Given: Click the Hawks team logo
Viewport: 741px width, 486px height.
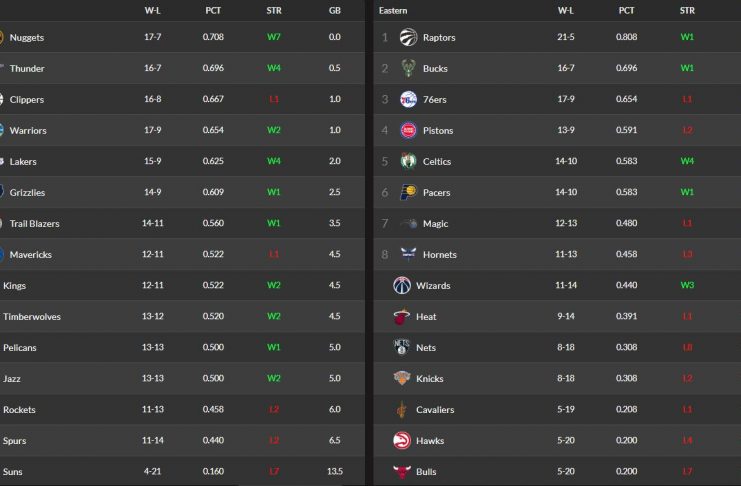Looking at the screenshot, I should click(x=402, y=441).
